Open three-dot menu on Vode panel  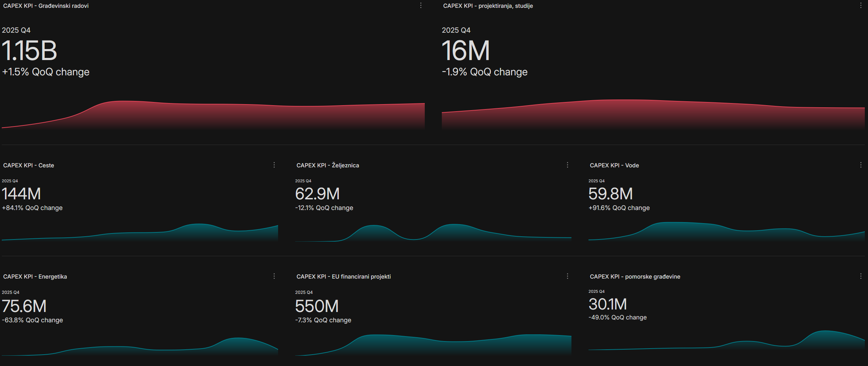[861, 165]
